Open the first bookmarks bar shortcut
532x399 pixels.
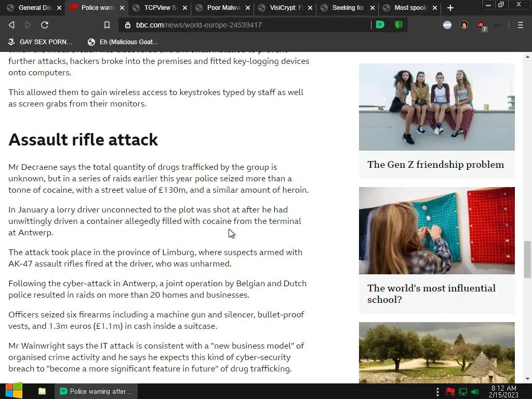point(40,42)
